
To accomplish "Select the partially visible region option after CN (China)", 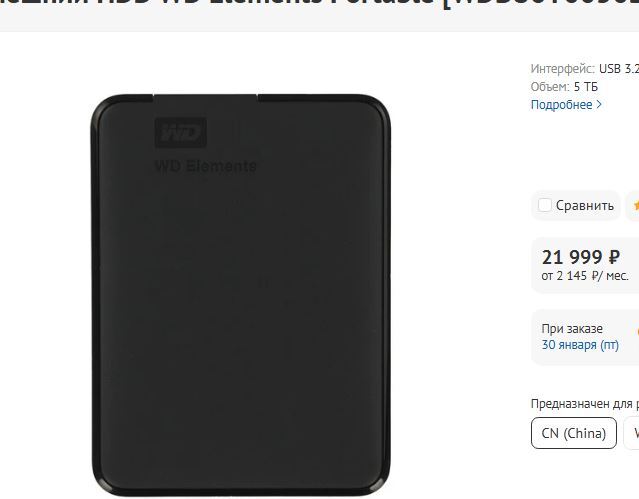I will click(x=632, y=433).
